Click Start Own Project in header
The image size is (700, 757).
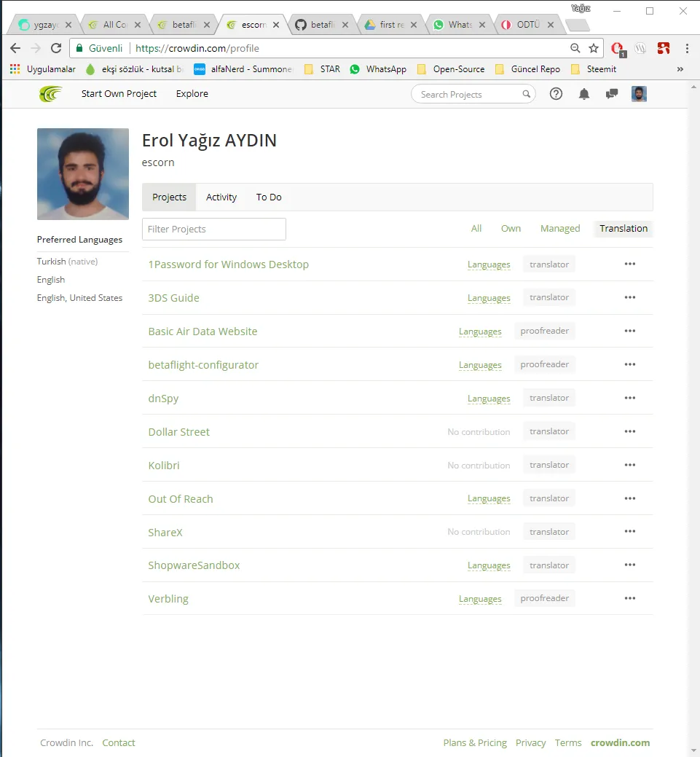(x=119, y=94)
